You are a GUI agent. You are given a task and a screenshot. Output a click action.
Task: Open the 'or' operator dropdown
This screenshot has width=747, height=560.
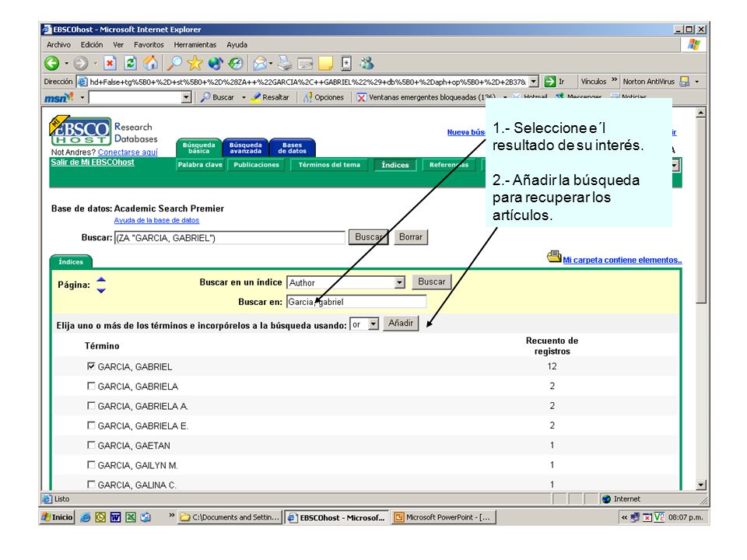tap(373, 324)
